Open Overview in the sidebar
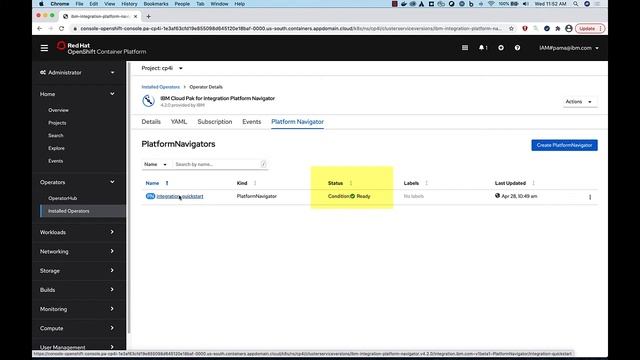This screenshot has width=640, height=360. (x=58, y=110)
